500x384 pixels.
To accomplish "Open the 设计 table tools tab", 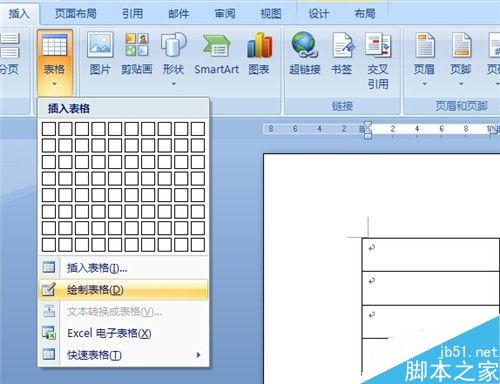I will (x=318, y=14).
